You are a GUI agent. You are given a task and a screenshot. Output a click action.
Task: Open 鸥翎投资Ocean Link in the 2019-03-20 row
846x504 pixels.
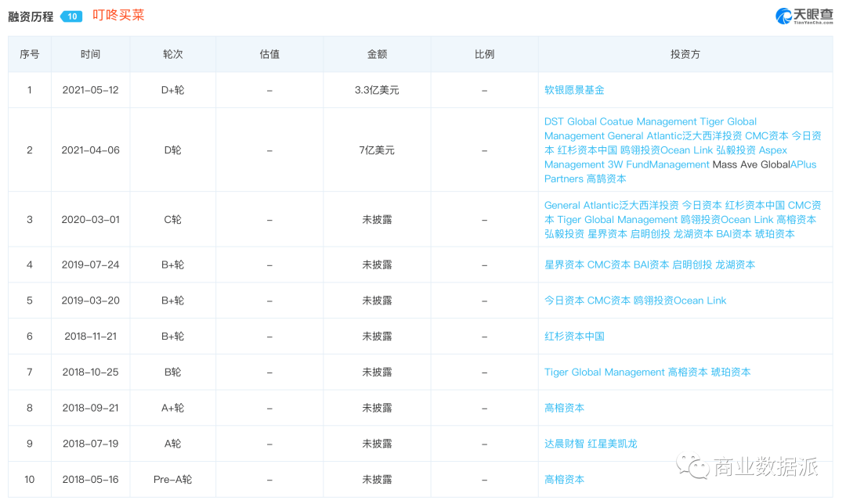tap(680, 301)
